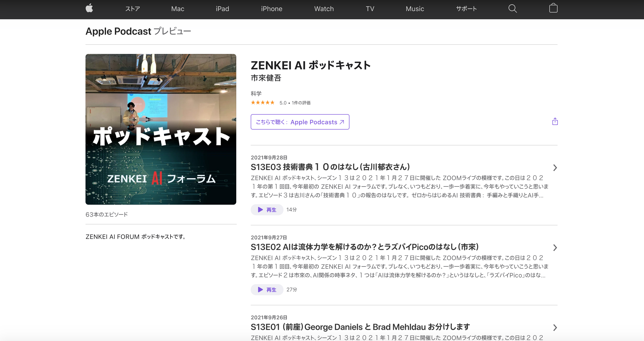Click date 2021年9月27日
Screen dimensions: 644x341
pyautogui.click(x=269, y=237)
